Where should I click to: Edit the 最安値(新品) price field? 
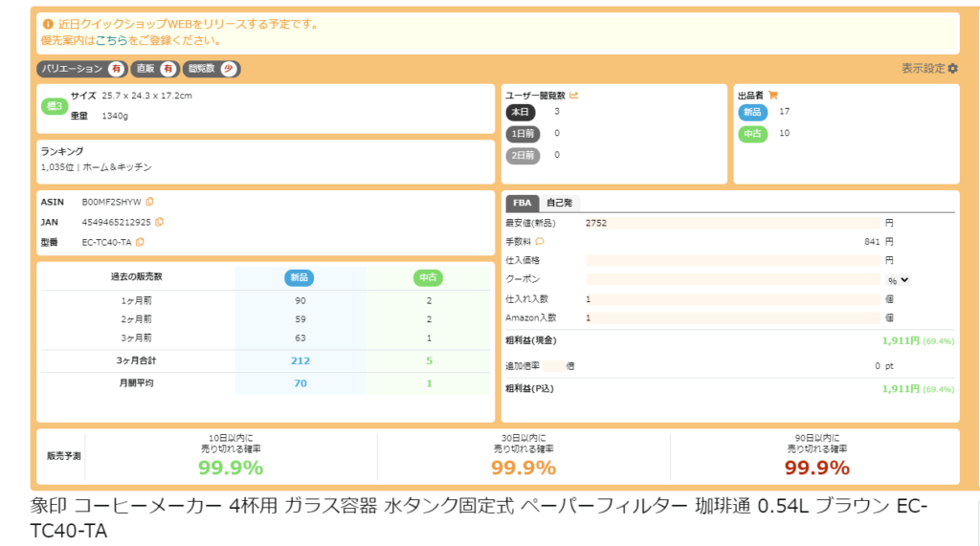coord(732,223)
